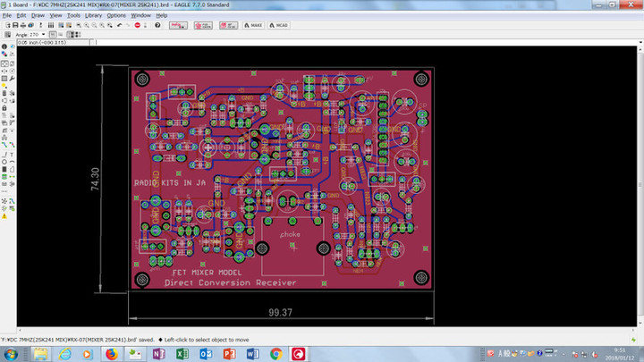This screenshot has height=362, width=644.
Task: Click the red Stop icon
Action: (137, 25)
